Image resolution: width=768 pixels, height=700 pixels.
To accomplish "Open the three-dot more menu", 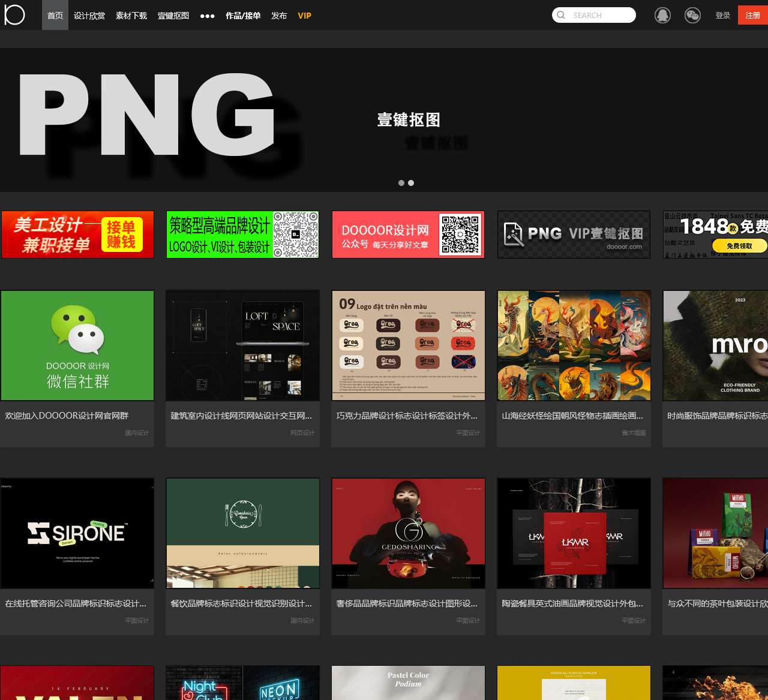I will pyautogui.click(x=207, y=16).
